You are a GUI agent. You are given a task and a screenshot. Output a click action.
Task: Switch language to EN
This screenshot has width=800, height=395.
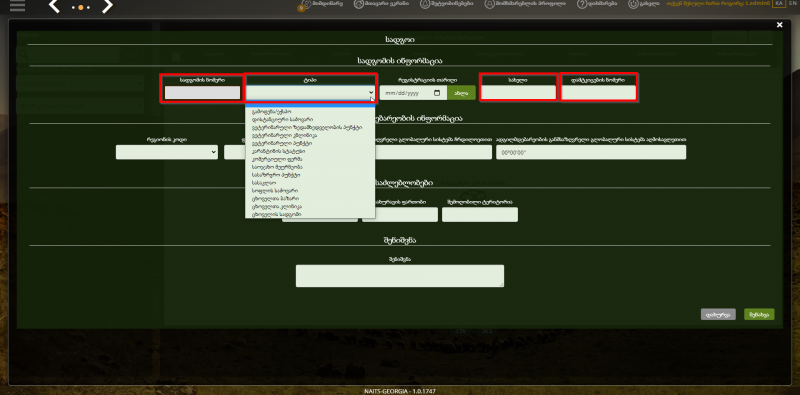coord(792,4)
